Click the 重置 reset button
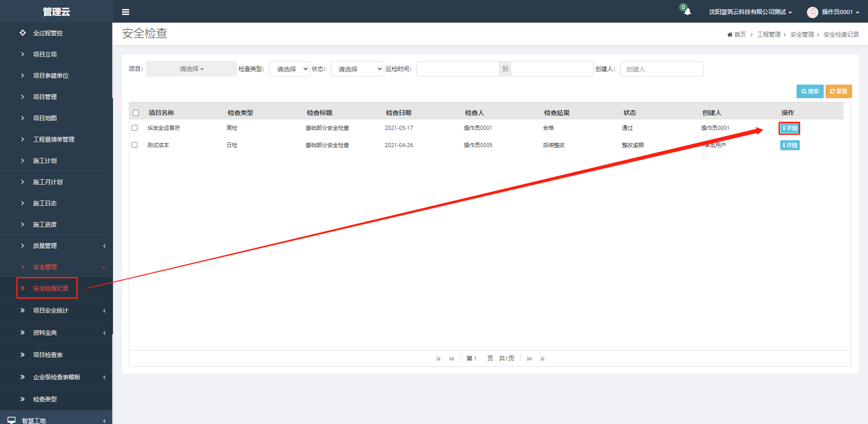This screenshot has height=424, width=868. click(x=839, y=91)
